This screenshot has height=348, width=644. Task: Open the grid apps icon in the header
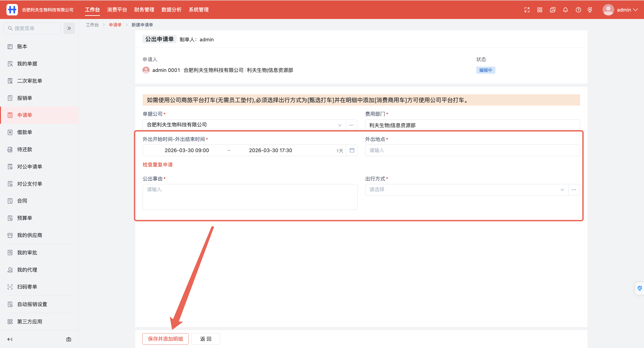(x=540, y=10)
